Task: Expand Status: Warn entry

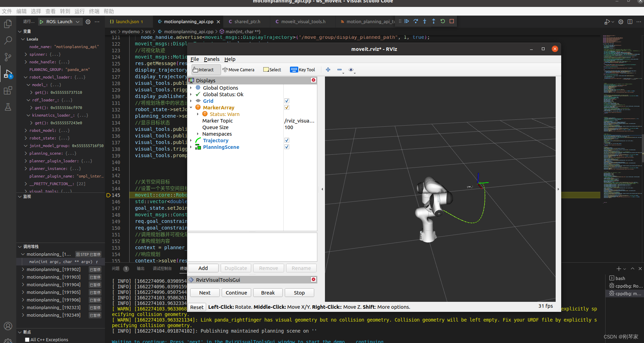Action: click(198, 114)
